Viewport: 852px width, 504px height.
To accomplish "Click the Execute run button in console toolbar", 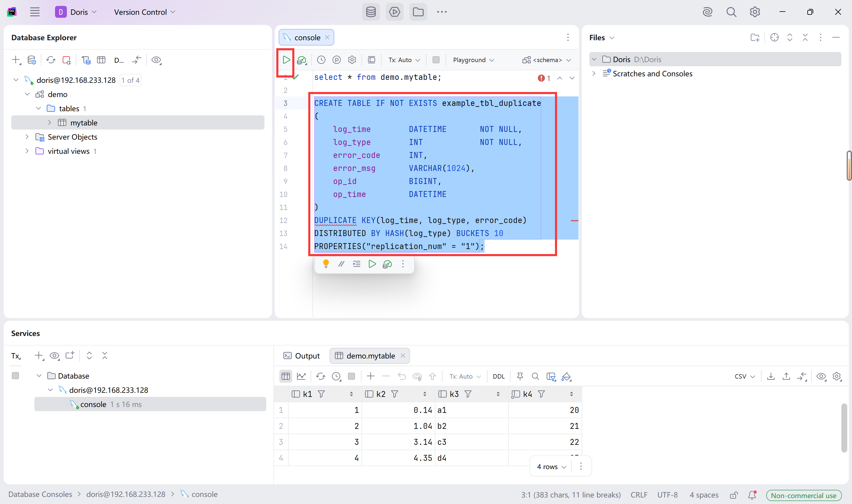I will pos(286,60).
